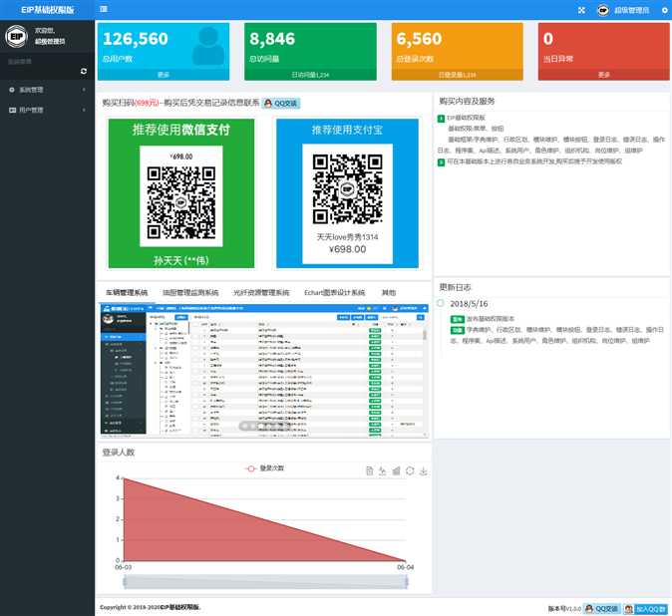Screen dimensions: 672x616
Task: Click the left handle of the chart zoom slider
Action: (125, 581)
